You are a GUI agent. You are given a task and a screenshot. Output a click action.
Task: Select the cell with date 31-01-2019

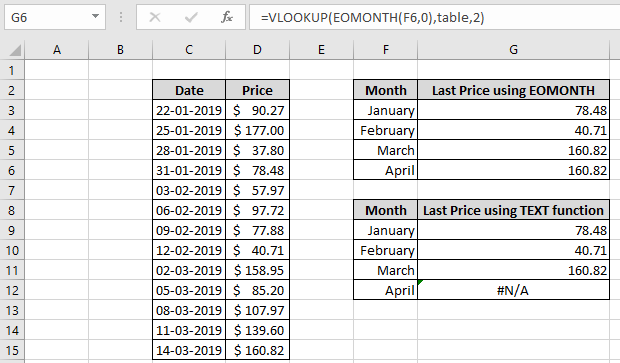[x=189, y=170]
